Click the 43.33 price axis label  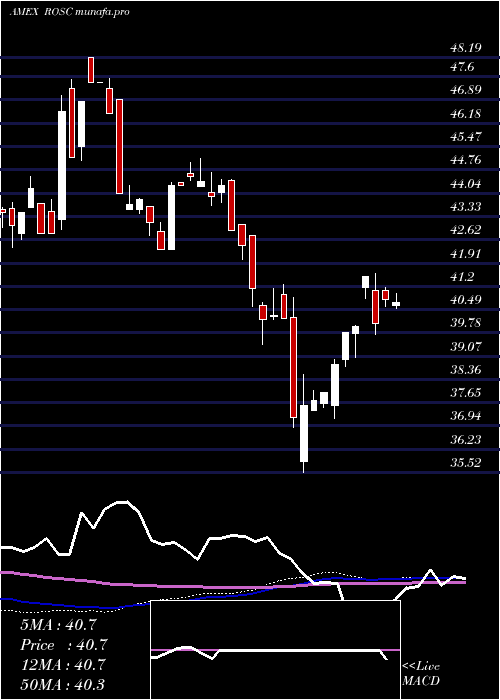tap(466, 207)
